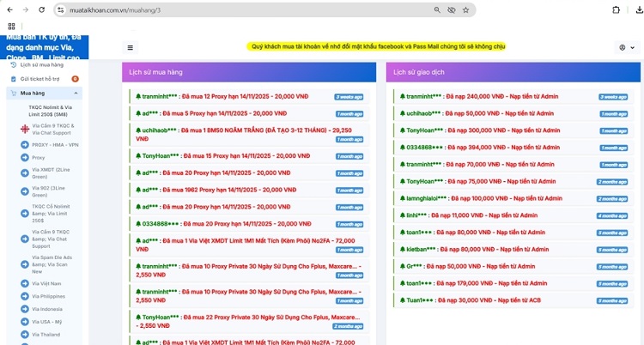
Task: Click the arrow icon beside Proxy
Action: tap(25, 157)
